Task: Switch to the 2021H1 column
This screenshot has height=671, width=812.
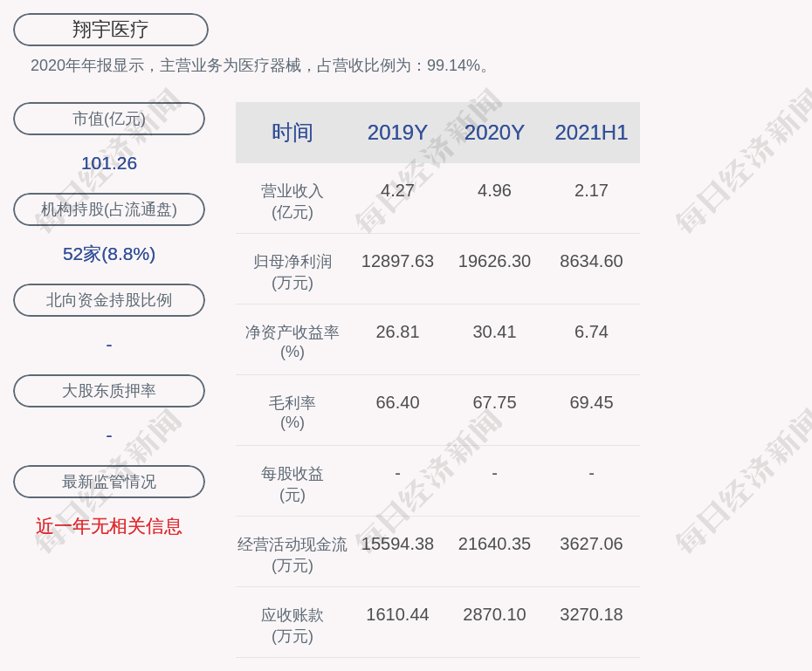Action: (592, 133)
